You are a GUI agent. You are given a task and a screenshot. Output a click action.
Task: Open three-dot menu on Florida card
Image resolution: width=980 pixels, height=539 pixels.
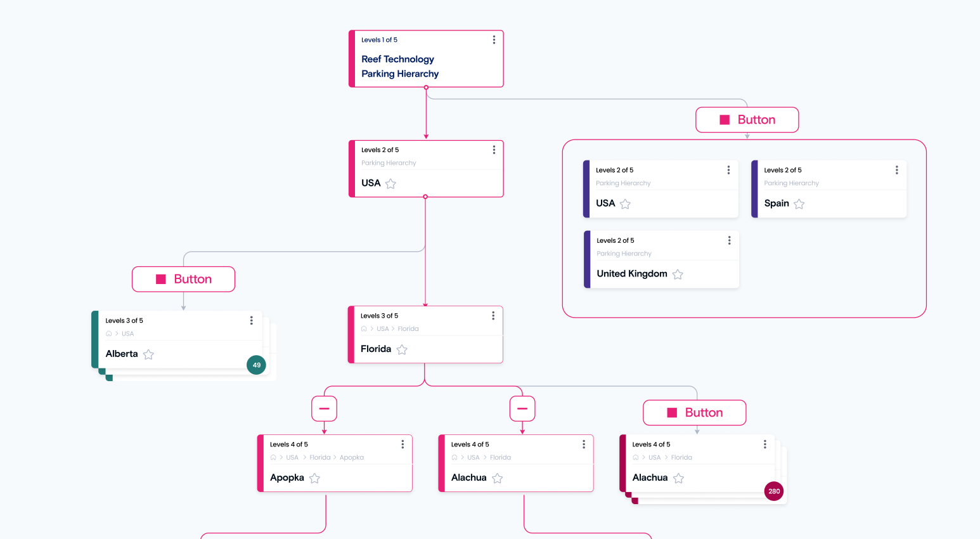(493, 316)
